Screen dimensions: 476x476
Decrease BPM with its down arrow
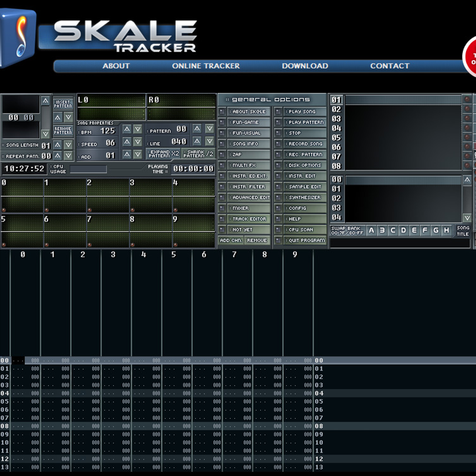138,129
